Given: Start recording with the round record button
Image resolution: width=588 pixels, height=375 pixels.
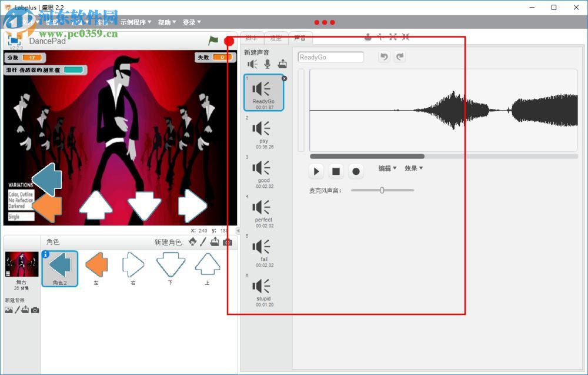Looking at the screenshot, I should click(x=356, y=171).
